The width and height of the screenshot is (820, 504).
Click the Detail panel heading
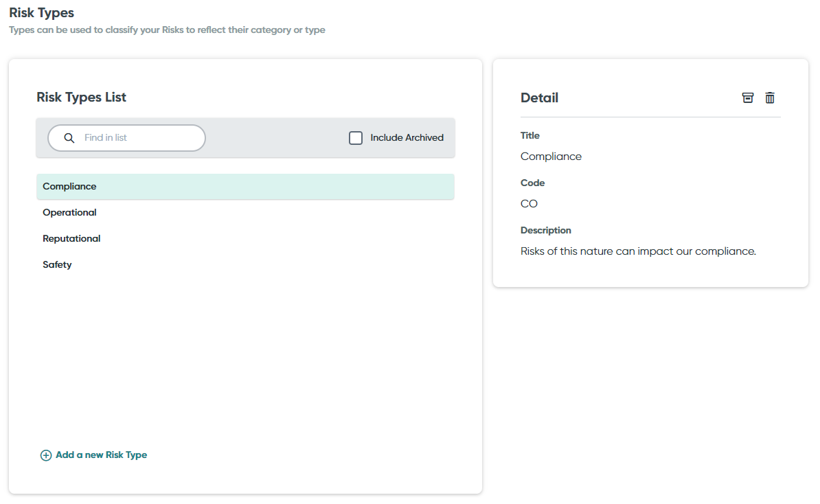click(539, 98)
